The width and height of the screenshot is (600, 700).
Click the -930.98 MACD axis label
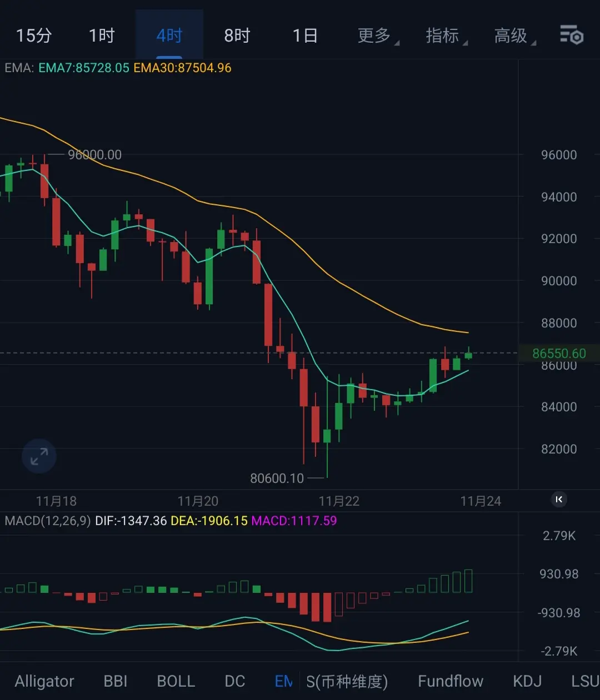(x=559, y=613)
